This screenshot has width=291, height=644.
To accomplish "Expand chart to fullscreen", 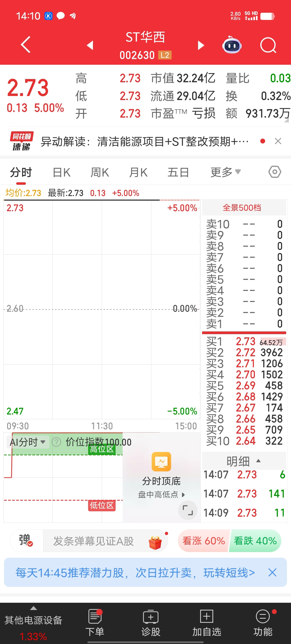I will tap(188, 510).
